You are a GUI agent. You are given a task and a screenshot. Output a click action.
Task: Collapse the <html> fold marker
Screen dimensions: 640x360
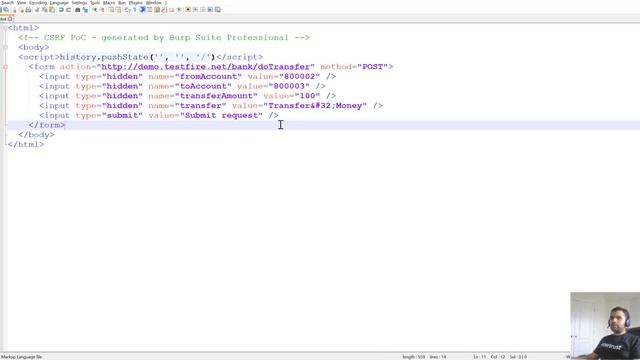point(5,28)
